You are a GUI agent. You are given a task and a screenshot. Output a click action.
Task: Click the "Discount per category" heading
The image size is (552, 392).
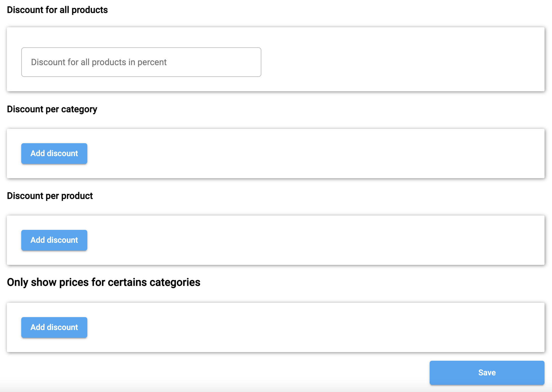point(52,109)
